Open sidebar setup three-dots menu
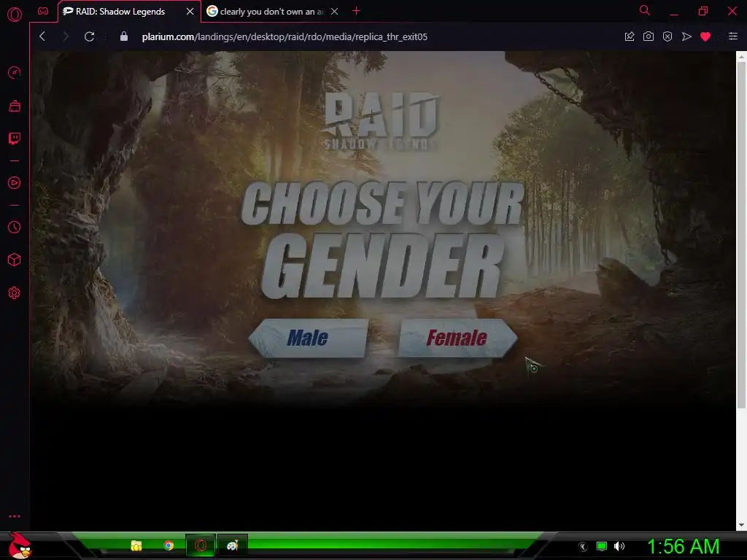The image size is (747, 560). tap(15, 516)
